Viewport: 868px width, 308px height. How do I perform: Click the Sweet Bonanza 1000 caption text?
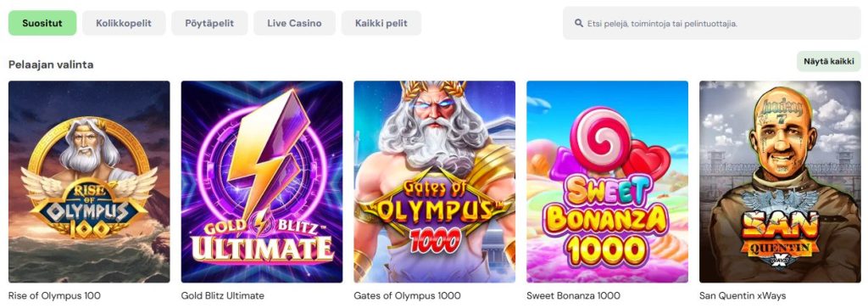[x=573, y=296]
